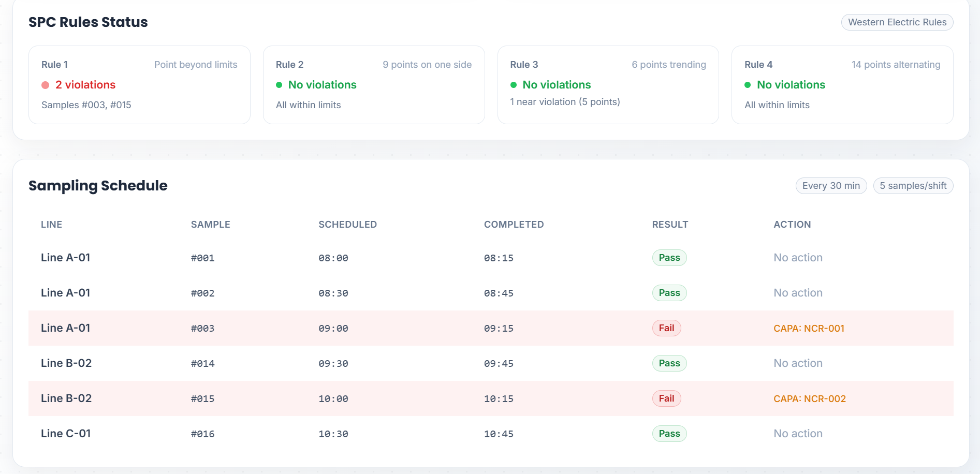The width and height of the screenshot is (980, 474).
Task: Click the green Rule 3 status dot
Action: tap(514, 85)
